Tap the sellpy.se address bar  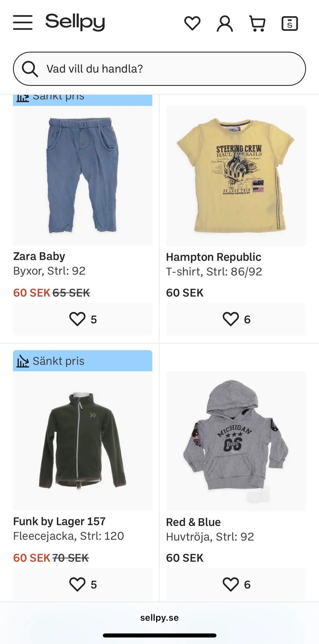tap(159, 618)
